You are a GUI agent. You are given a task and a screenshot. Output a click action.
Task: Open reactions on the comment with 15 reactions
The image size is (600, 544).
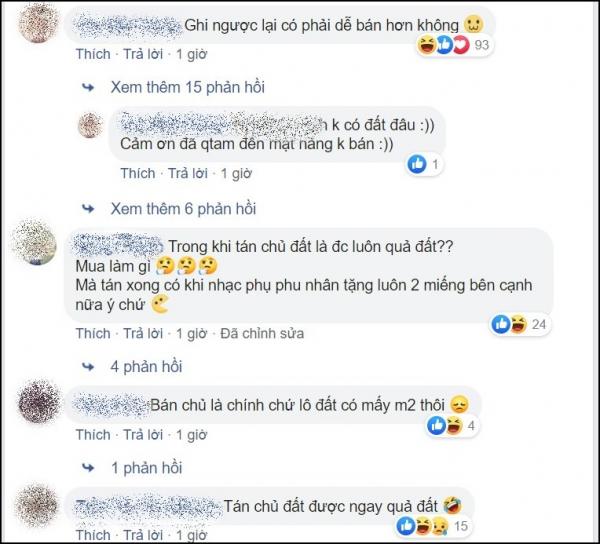432,526
